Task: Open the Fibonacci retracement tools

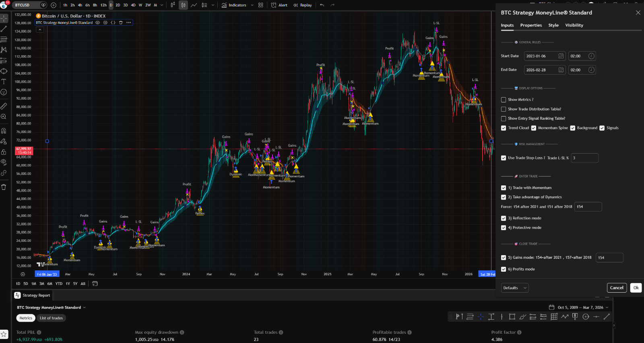Action: point(4,39)
